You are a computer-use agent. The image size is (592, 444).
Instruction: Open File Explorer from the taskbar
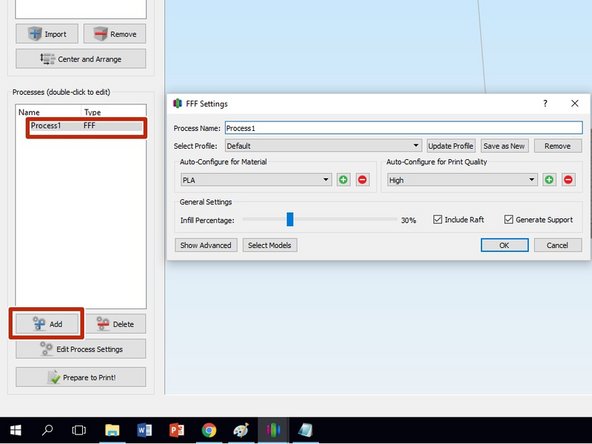112,430
